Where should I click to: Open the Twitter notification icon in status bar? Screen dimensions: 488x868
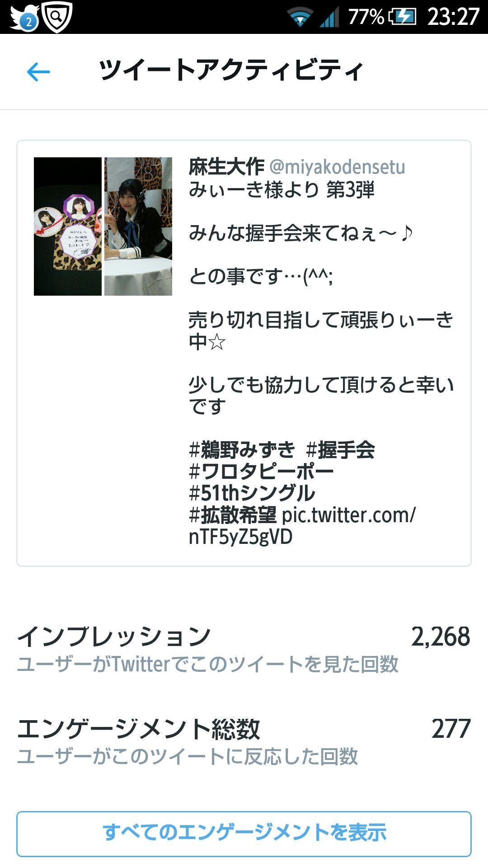23,18
